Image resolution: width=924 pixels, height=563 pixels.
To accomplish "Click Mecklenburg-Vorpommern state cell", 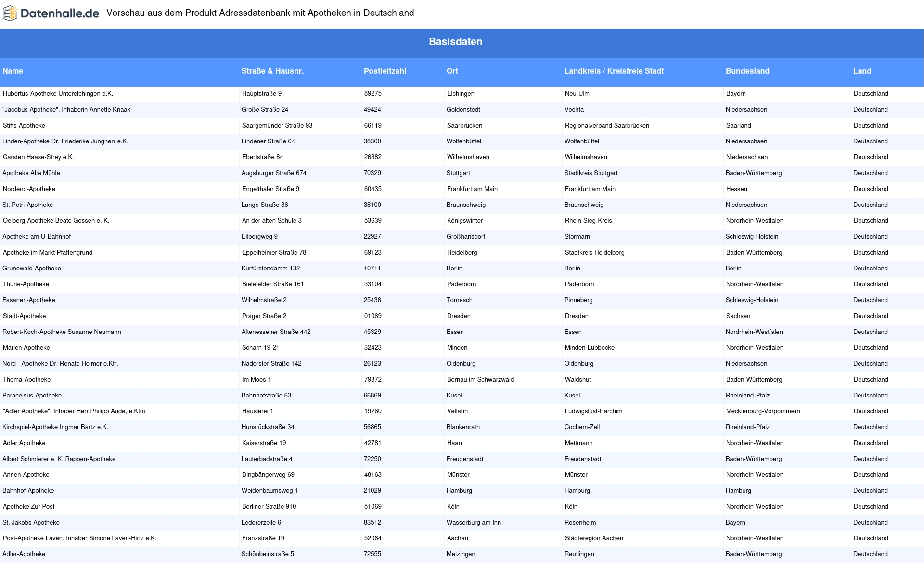I will [763, 411].
